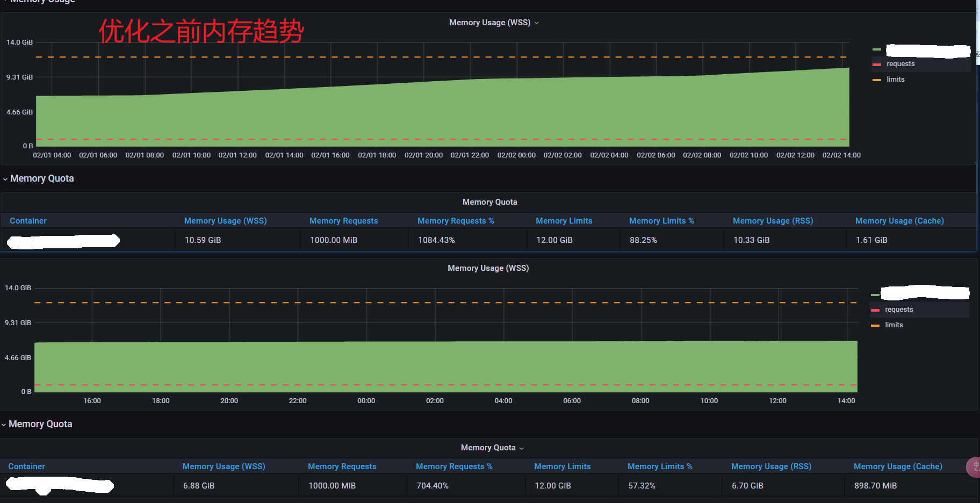
Task: Select the 704.40% Memory Requests cell
Action: pos(433,486)
